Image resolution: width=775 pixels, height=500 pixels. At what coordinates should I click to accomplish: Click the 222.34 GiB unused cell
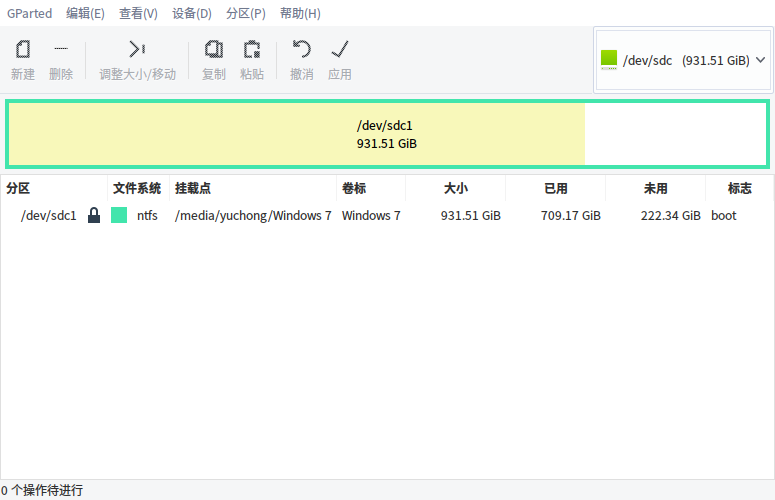(x=671, y=215)
